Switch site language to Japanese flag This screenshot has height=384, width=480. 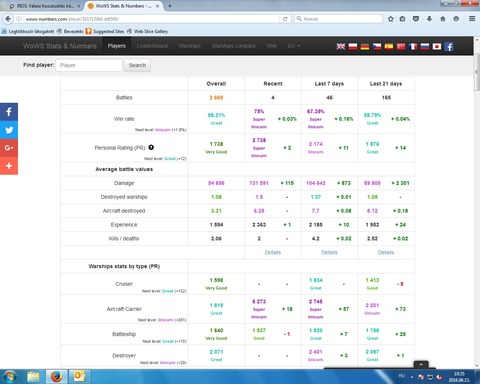(437, 46)
